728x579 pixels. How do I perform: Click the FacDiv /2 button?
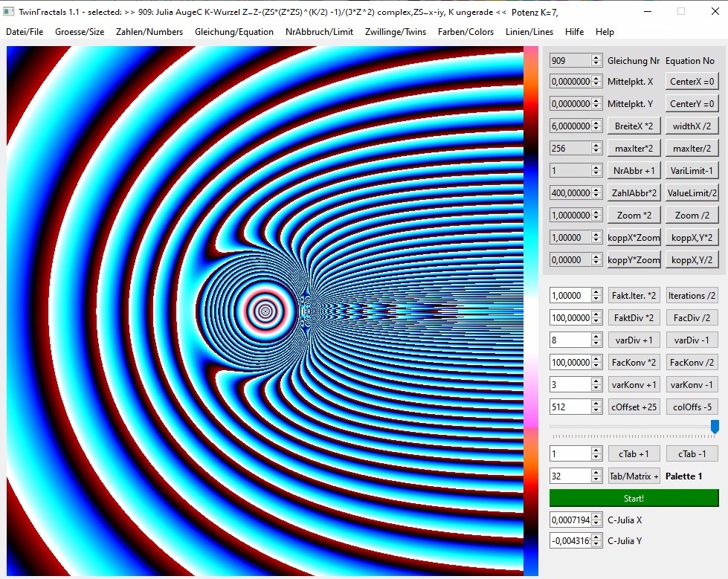(x=692, y=317)
